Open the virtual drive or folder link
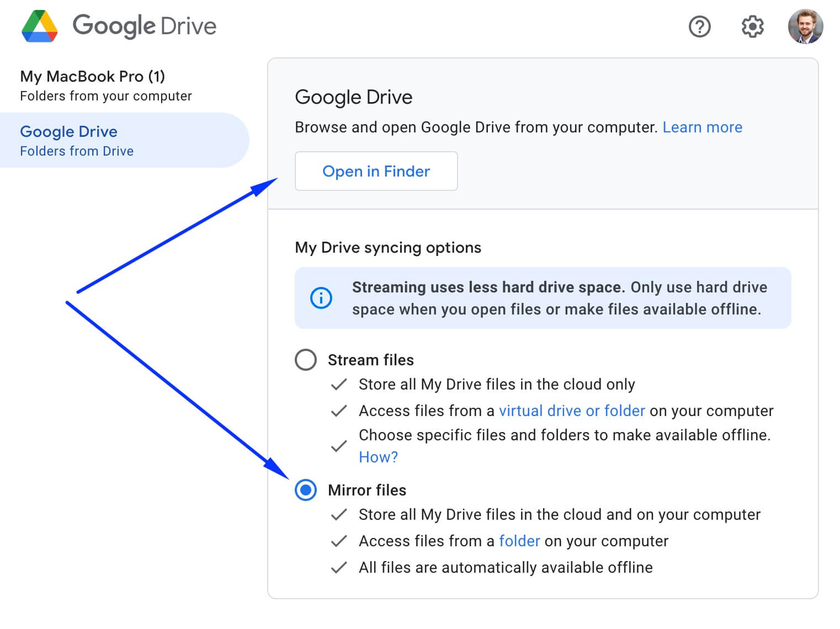This screenshot has height=629, width=840. click(x=572, y=411)
